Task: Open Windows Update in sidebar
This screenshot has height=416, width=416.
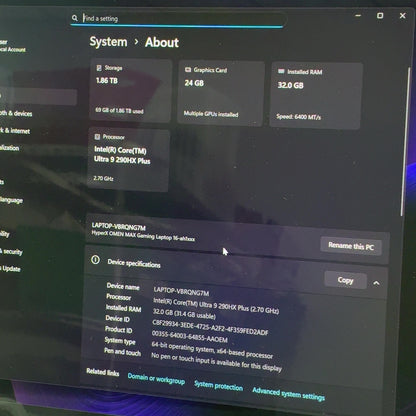Action: pos(10,268)
